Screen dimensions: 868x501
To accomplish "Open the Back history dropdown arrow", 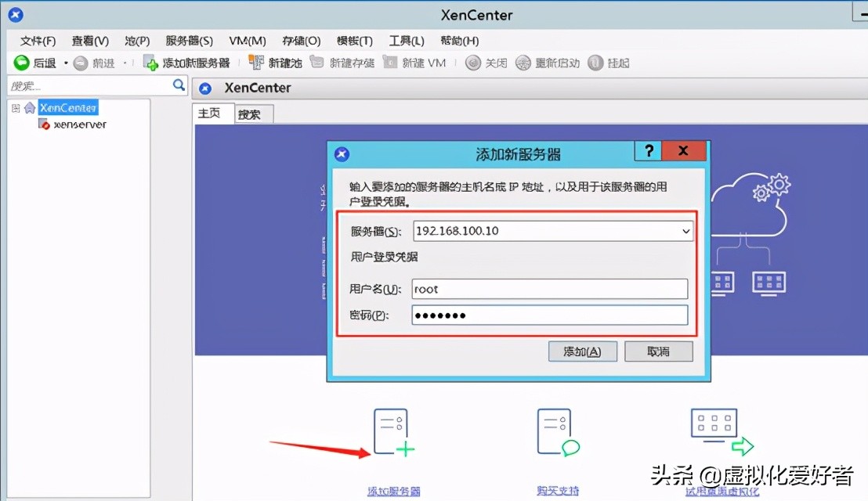I will tap(66, 63).
